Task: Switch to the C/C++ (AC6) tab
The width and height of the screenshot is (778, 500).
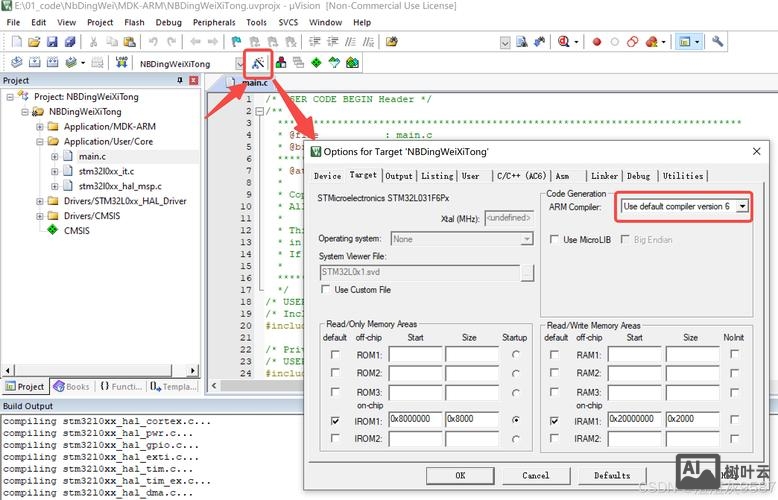Action: point(521,175)
